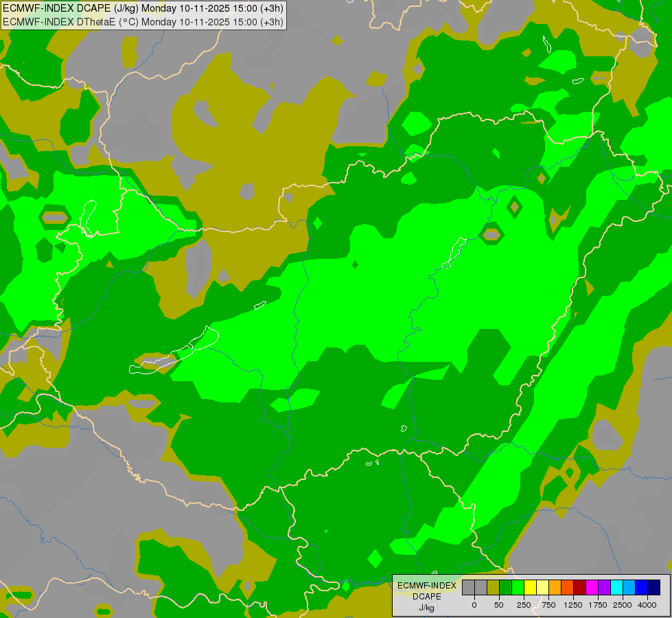The image size is (672, 618).
Task: Choose the magenta legend swatch
Action: 592,587
